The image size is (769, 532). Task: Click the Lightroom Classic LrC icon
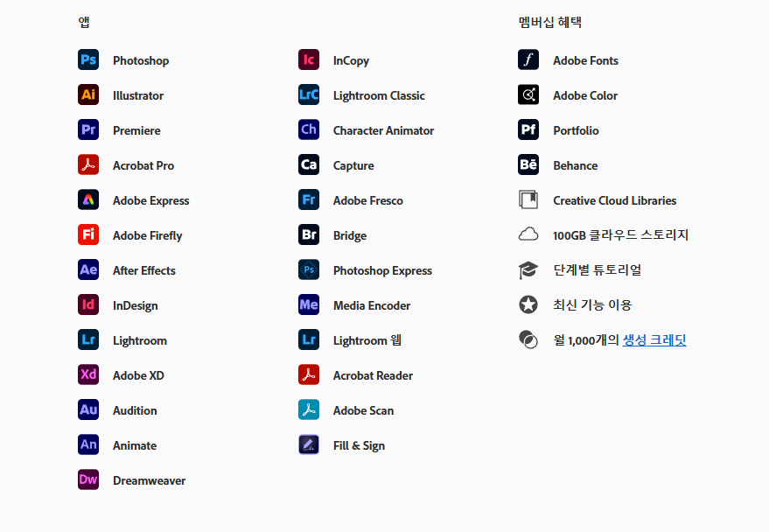coord(309,94)
